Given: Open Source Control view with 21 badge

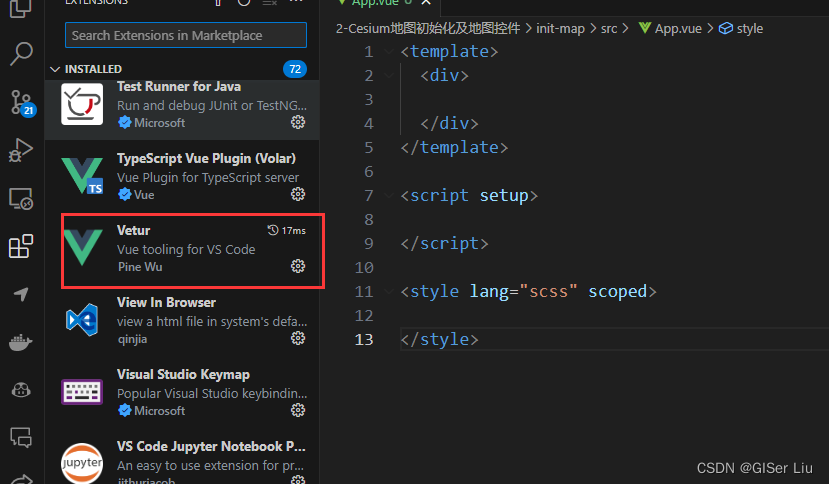Looking at the screenshot, I should coord(22,103).
